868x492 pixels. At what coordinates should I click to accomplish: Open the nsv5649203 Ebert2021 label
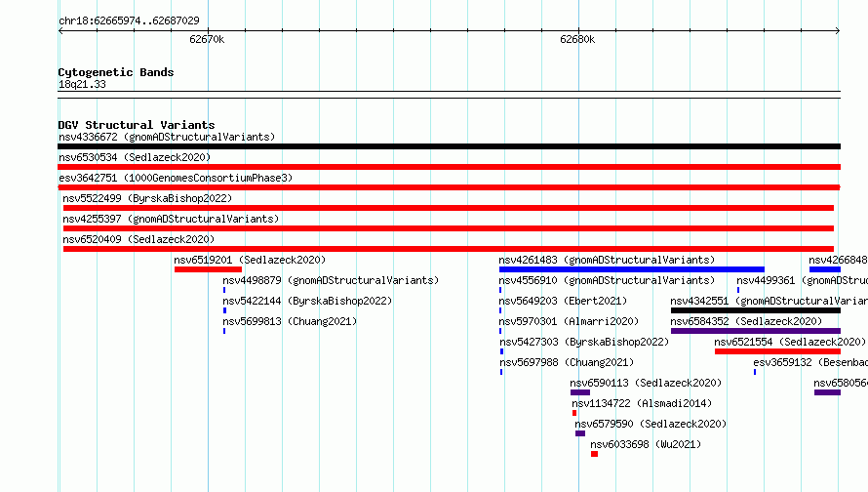tap(563, 301)
